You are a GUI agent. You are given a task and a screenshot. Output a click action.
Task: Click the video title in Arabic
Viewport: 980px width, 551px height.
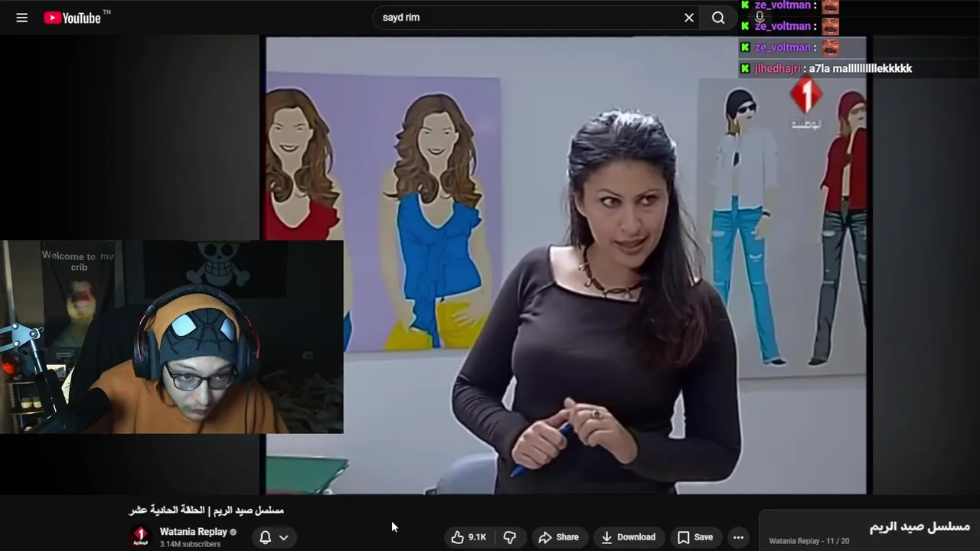pyautogui.click(x=207, y=510)
